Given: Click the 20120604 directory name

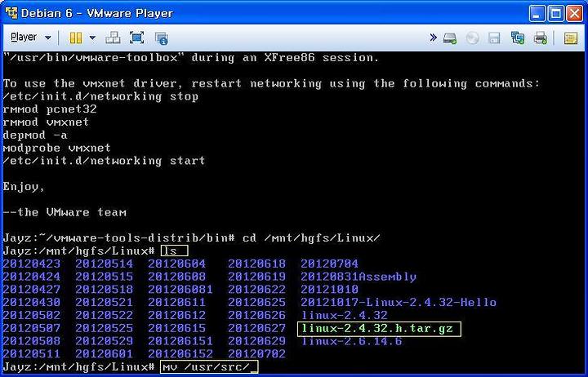Looking at the screenshot, I should [x=176, y=264].
